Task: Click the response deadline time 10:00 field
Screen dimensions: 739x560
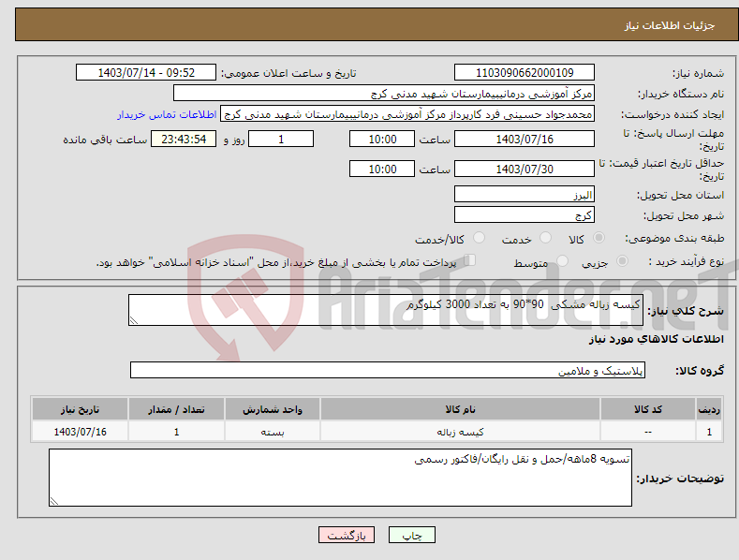Action: point(382,139)
